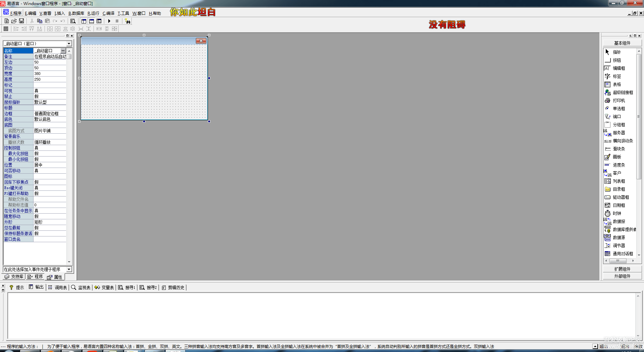Click the ellipsis button beside the 名称 value
The image size is (644, 352).
click(63, 51)
